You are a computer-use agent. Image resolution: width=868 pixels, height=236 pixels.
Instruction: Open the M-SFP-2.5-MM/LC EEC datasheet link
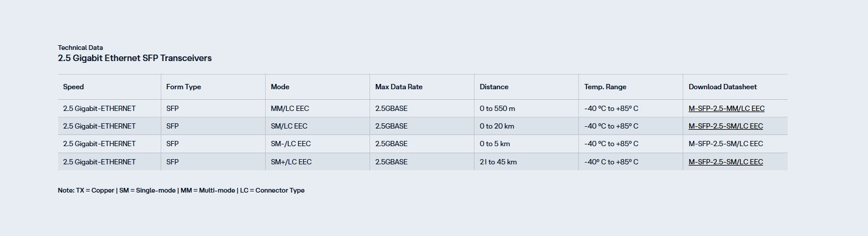[x=726, y=109]
